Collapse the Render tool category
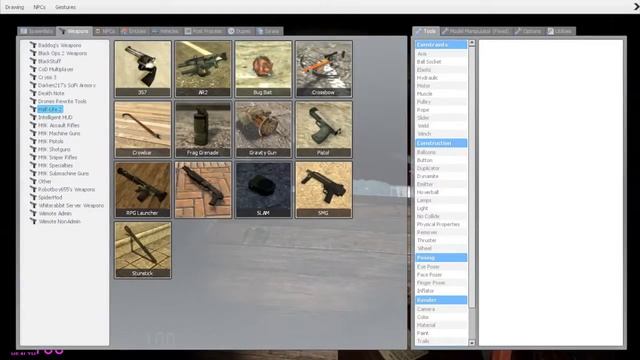640x360 pixels. pyautogui.click(x=441, y=300)
